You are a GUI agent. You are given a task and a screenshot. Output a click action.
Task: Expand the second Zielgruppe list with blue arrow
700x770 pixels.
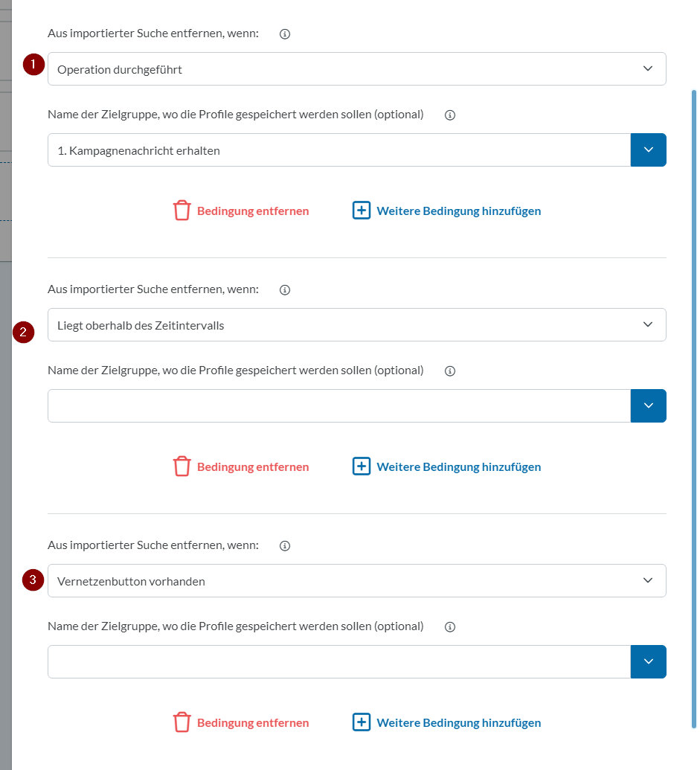click(x=648, y=406)
